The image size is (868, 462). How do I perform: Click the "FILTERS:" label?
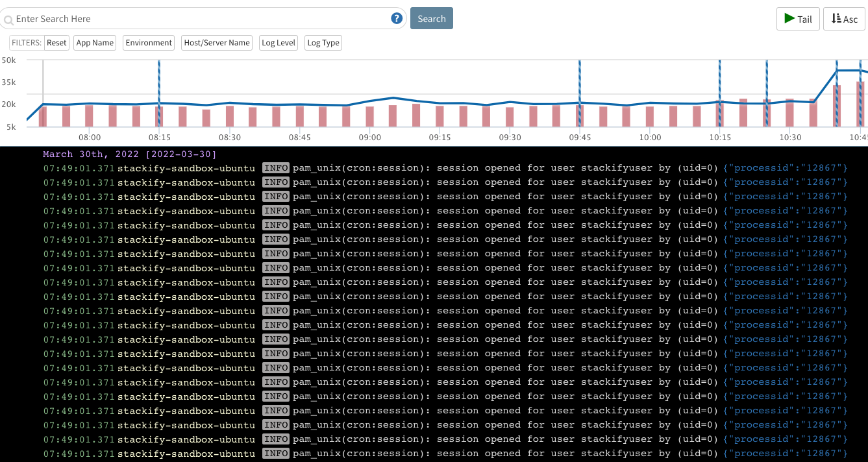tap(27, 43)
